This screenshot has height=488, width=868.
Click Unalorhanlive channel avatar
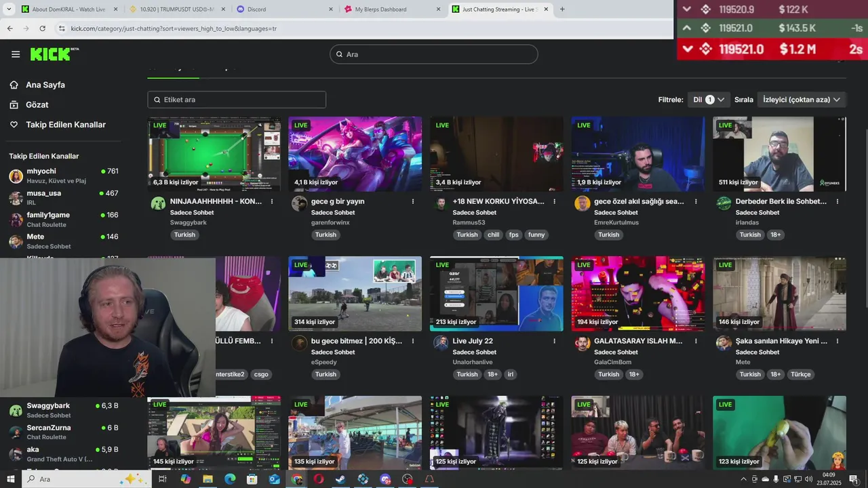tap(441, 343)
